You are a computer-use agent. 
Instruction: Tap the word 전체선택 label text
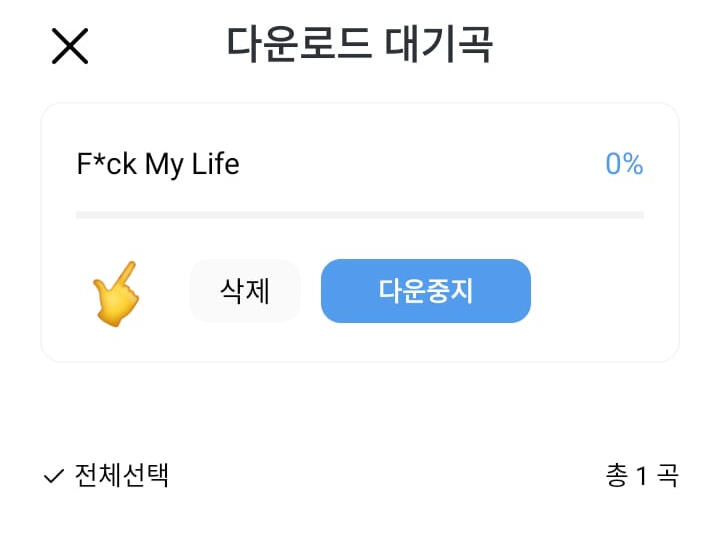(121, 476)
